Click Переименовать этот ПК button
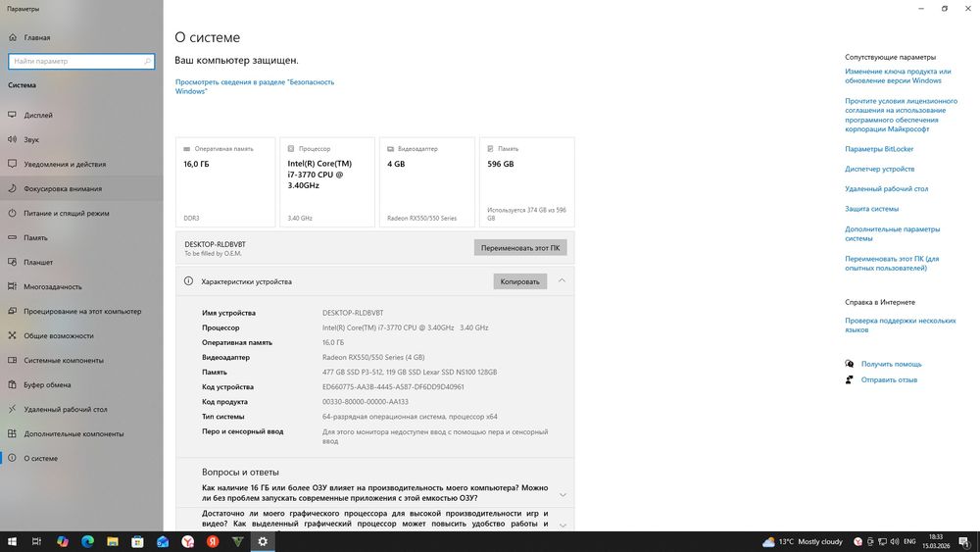This screenshot has height=552, width=980. click(520, 247)
